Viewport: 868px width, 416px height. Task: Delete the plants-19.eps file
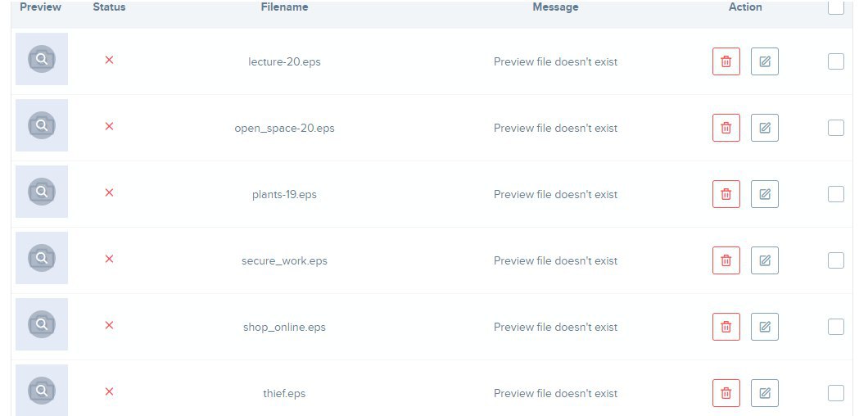point(726,194)
